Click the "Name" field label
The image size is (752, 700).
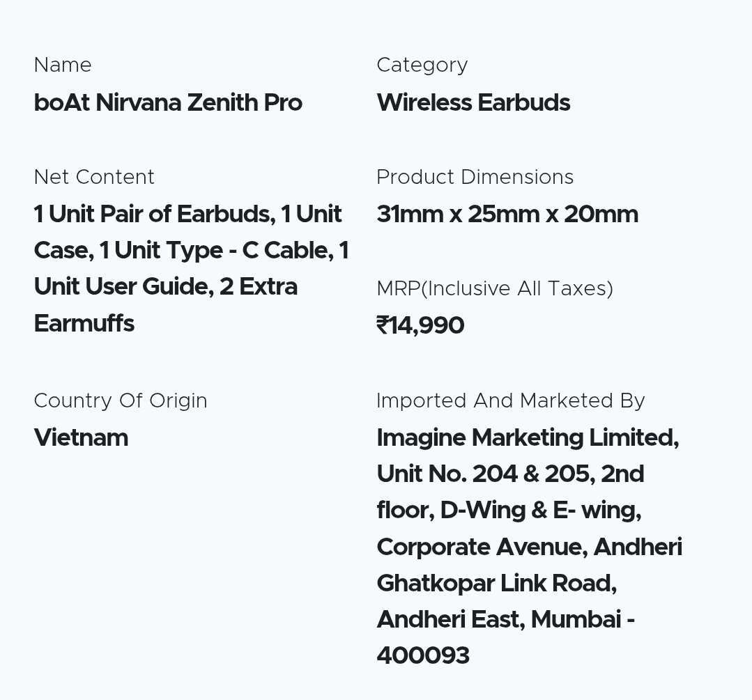(x=63, y=65)
